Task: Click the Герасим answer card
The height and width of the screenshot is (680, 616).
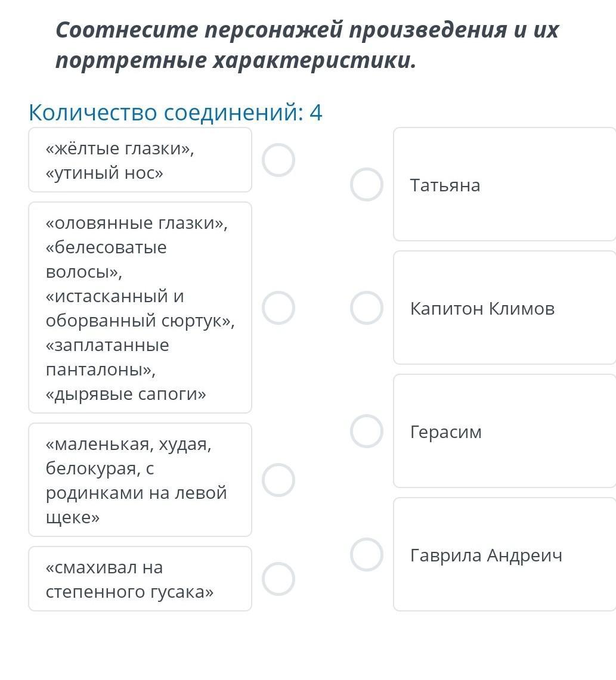Action: pyautogui.click(x=504, y=431)
